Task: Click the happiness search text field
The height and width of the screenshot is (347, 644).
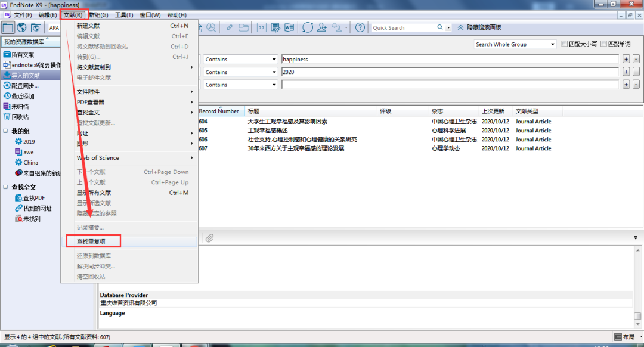Action: (450, 60)
